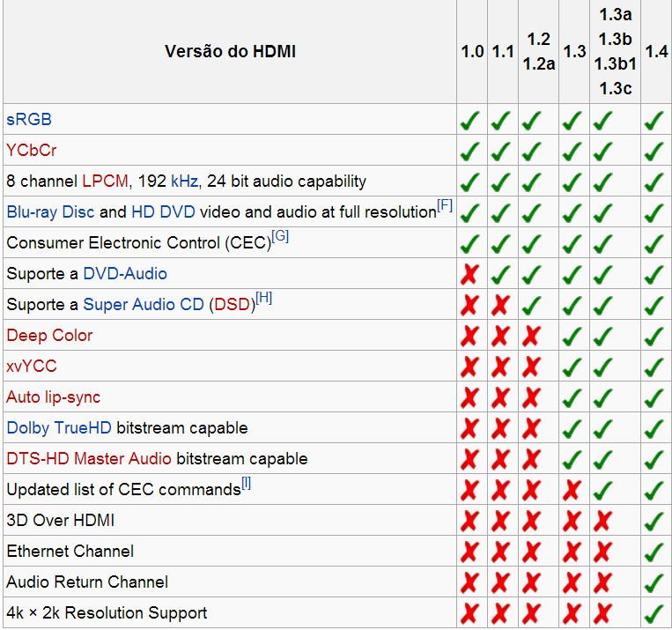This screenshot has height=630, width=672.
Task: Open footnote G next to CEC
Action: 280,237
